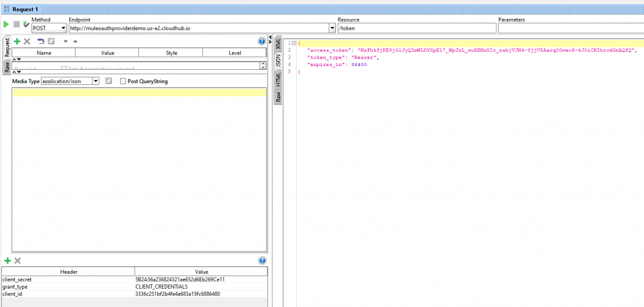This screenshot has width=644, height=307.
Task: Switch to the XML response tab
Action: tap(277, 43)
